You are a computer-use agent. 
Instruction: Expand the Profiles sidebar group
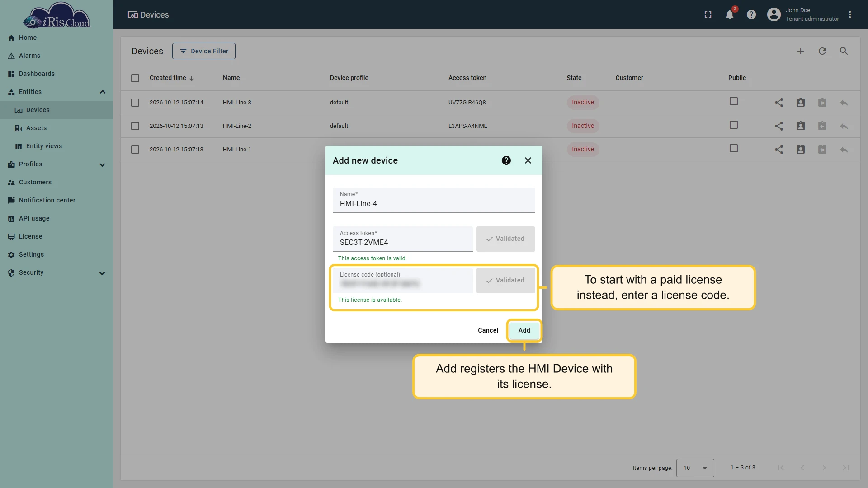point(102,164)
